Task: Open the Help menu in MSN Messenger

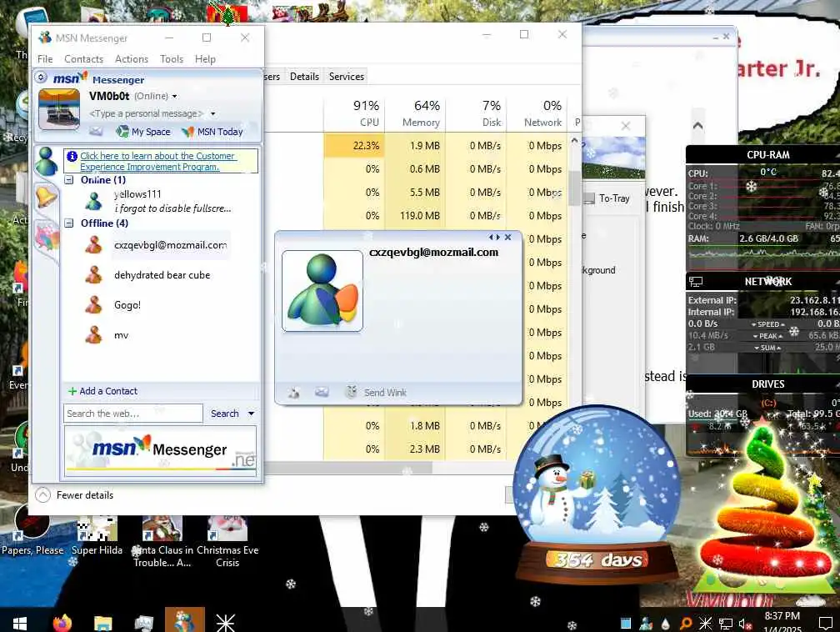Action: (205, 59)
